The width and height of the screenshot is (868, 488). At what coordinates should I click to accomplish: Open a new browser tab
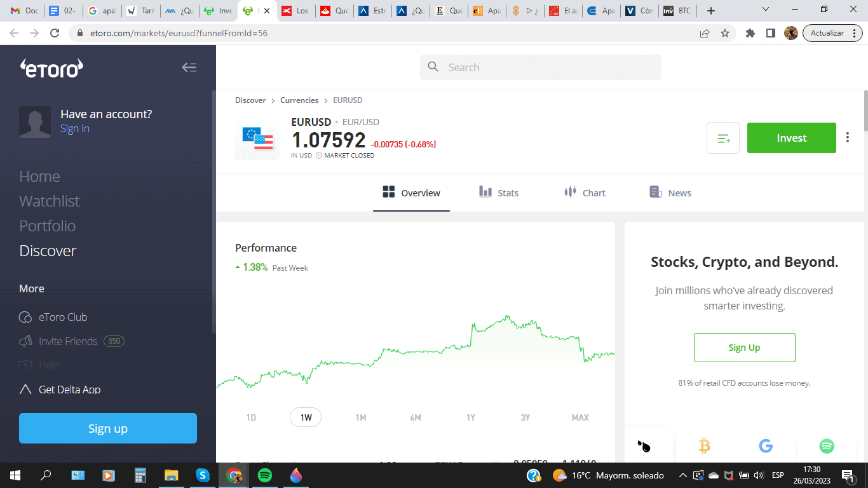[x=711, y=11]
